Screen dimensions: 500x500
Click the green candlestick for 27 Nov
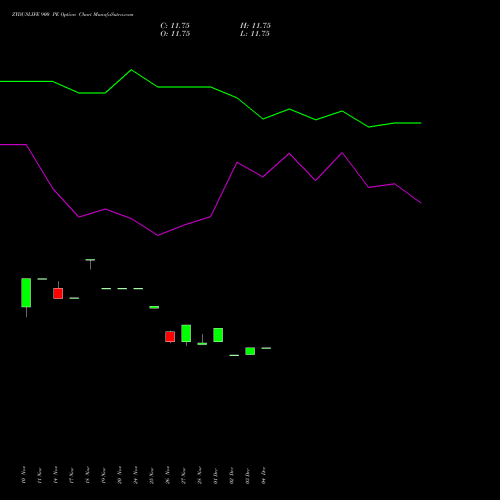pos(186,333)
